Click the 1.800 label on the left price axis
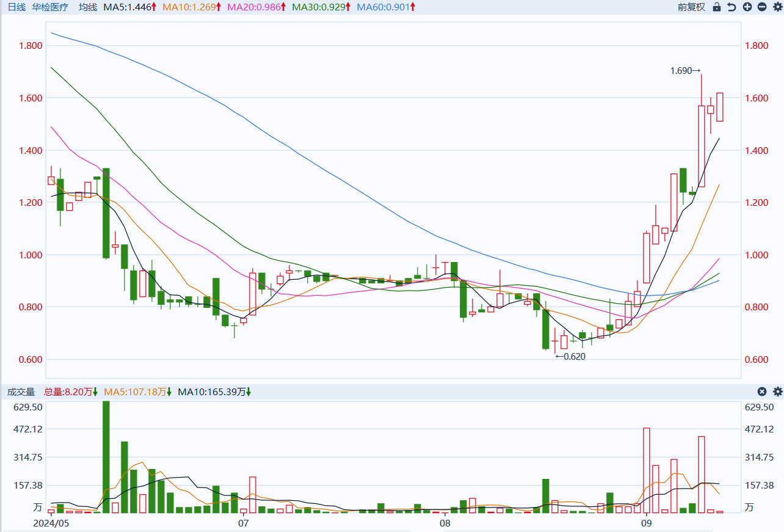784x532 pixels. (30, 46)
